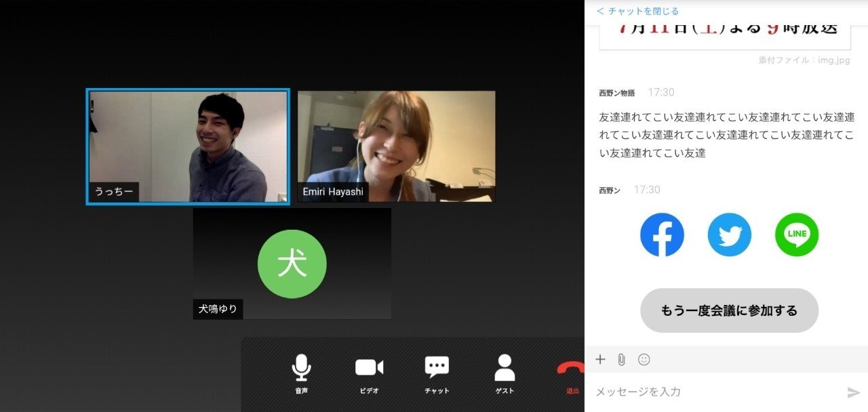Mute the microphone with the 音声 button
Image resolution: width=868 pixels, height=412 pixels.
click(x=301, y=367)
